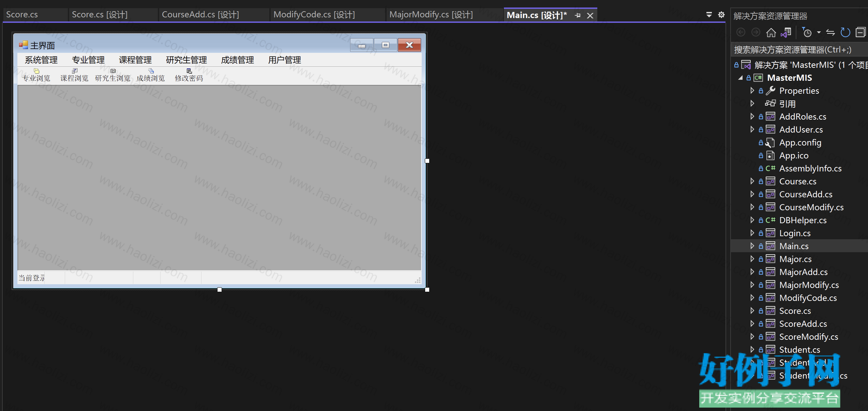Open the 成绩管理 menu
868x411 pixels.
click(238, 60)
